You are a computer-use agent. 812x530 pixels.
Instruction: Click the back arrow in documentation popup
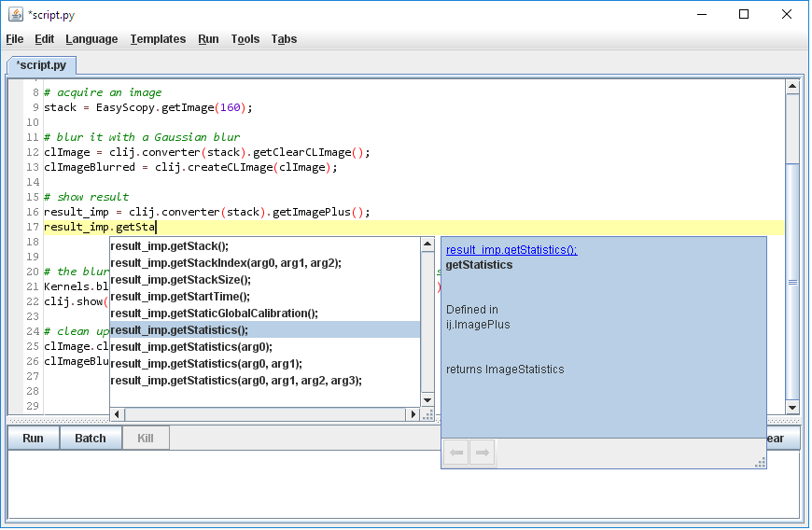tap(456, 453)
